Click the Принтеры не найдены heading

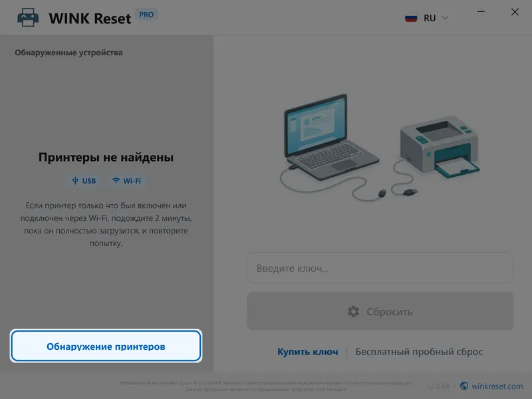click(106, 158)
